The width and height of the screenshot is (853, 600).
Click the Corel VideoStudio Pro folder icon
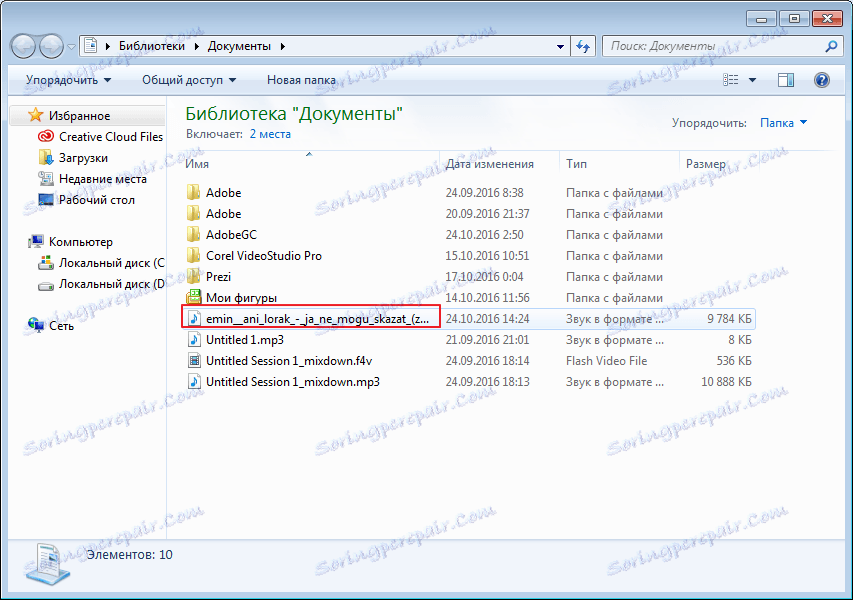click(194, 255)
